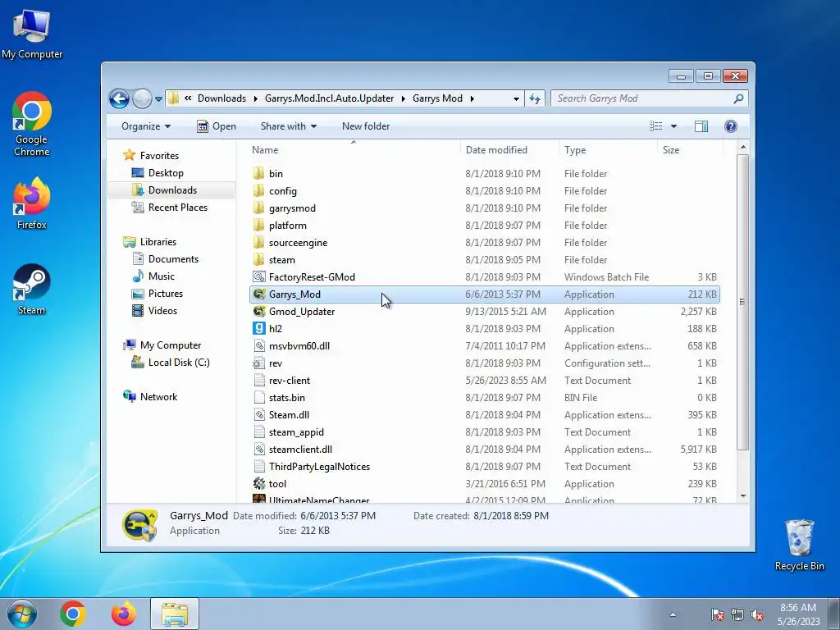Navigate to Downloads in the breadcrumb
Screen dimensions: 840x630
pyautogui.click(x=221, y=98)
